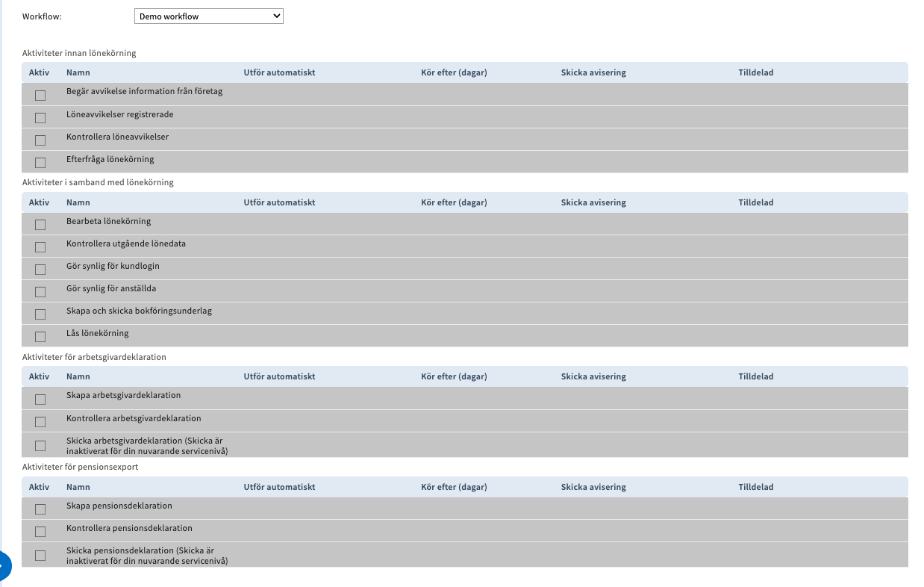The height and width of the screenshot is (587, 924).
Task: Toggle the 'Kontrollera löneavvikelser' checkbox
Action: coord(40,140)
